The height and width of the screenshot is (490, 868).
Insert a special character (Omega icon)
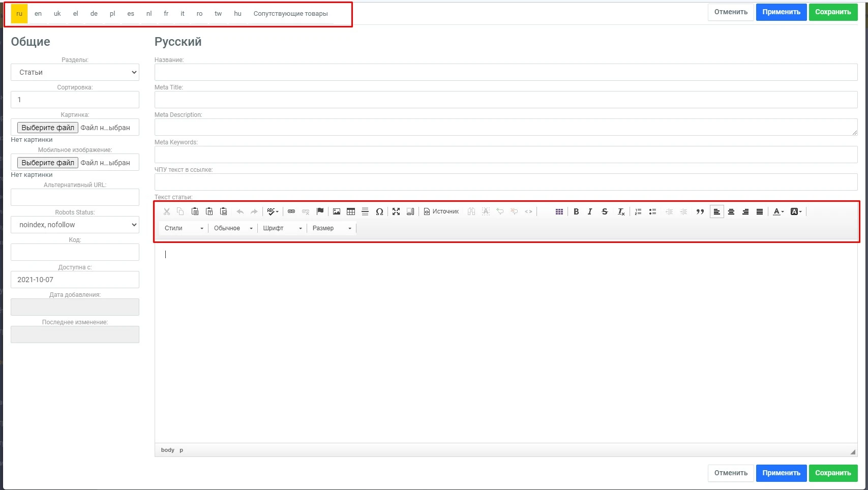point(379,211)
